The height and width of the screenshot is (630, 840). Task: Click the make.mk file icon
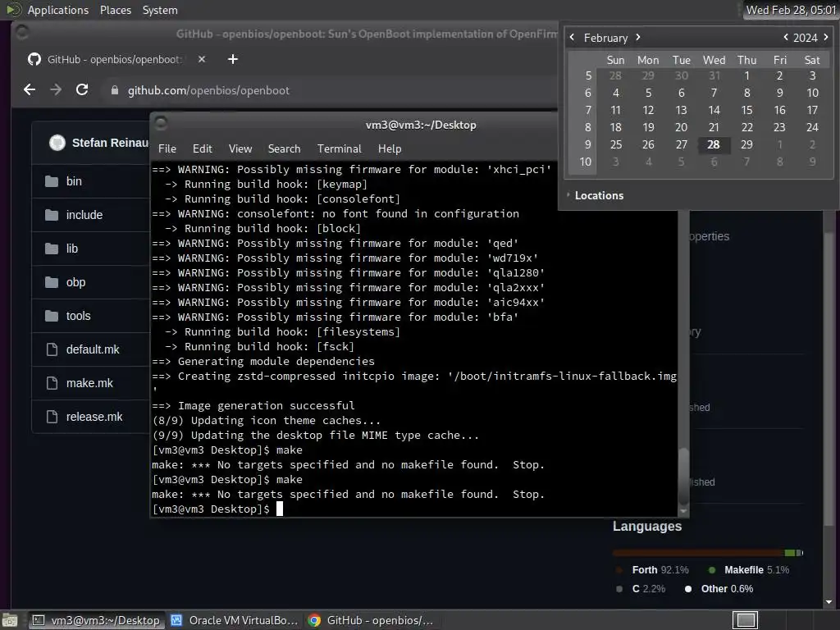coord(52,383)
